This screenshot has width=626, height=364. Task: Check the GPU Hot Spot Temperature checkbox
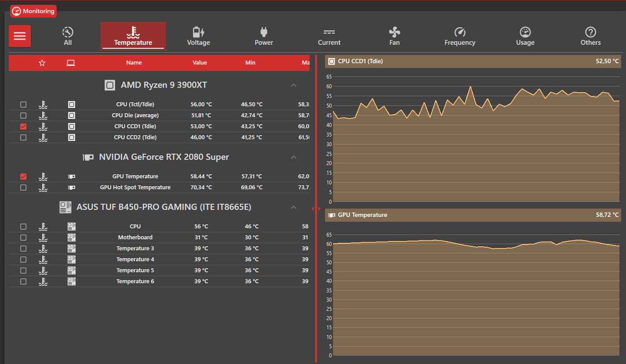[x=23, y=187]
